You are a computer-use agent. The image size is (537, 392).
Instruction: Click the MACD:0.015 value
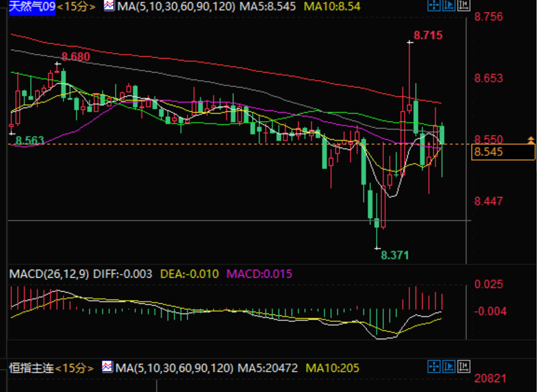259,274
